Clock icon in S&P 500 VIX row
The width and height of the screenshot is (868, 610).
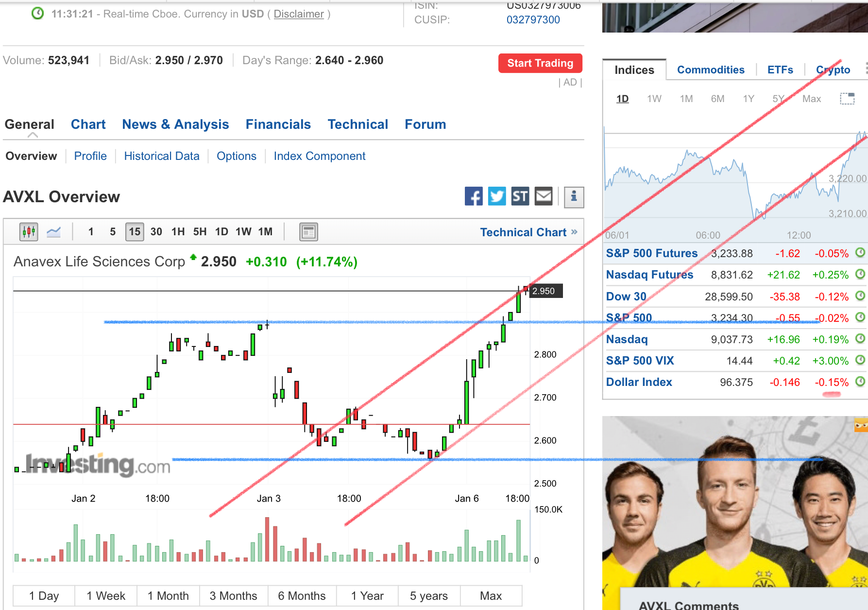click(860, 360)
